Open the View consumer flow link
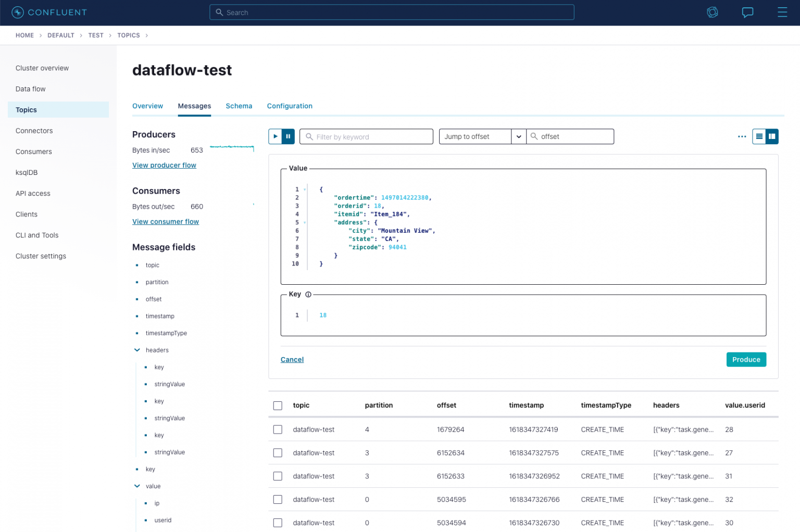The image size is (800, 532). tap(165, 221)
